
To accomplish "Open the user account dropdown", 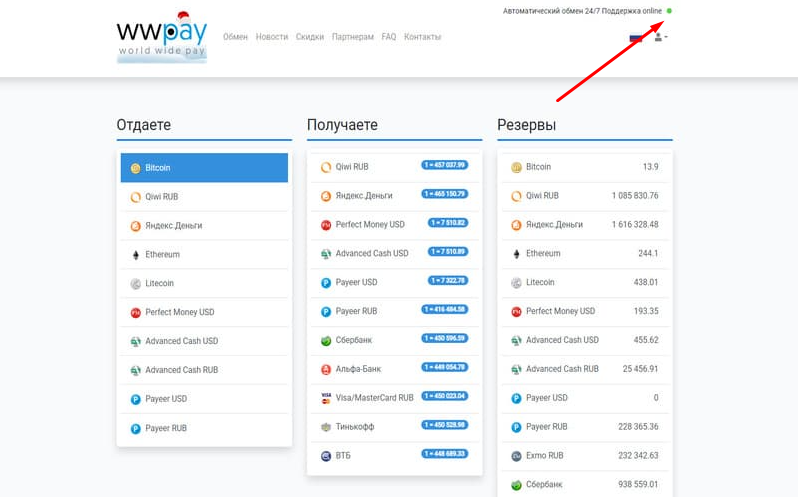I will (x=661, y=37).
